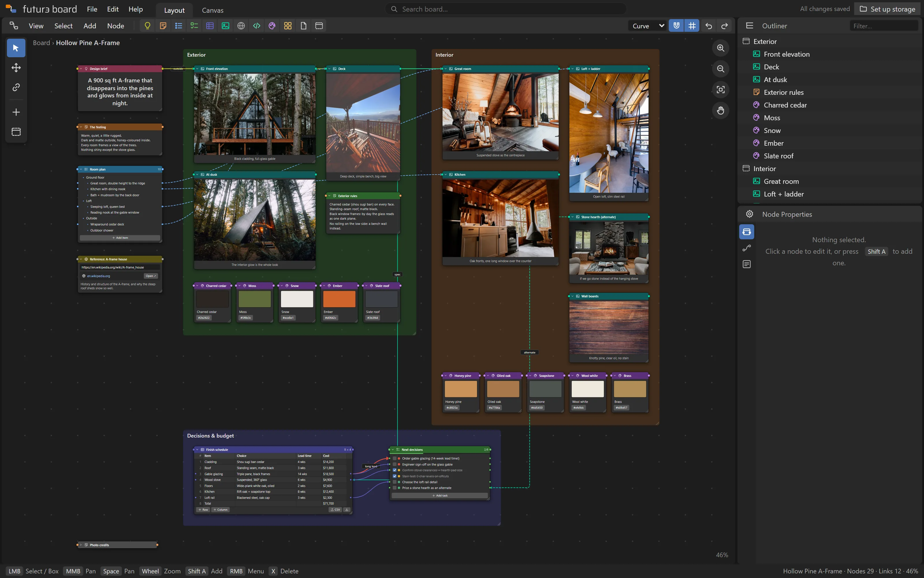924x578 pixels.
Task: Click the Set up storage button
Action: point(887,9)
